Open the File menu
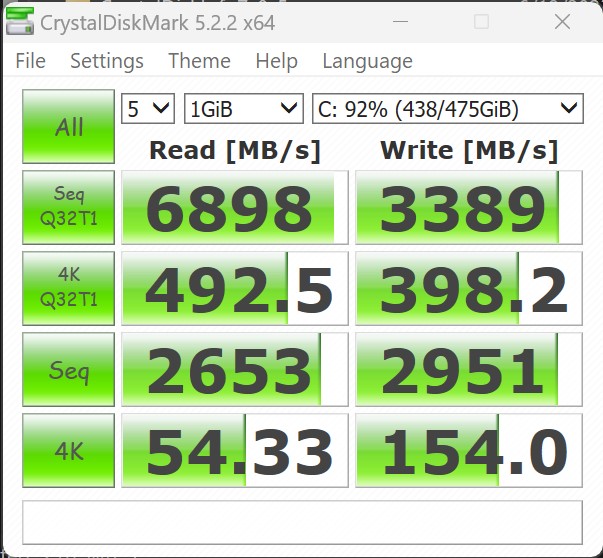The width and height of the screenshot is (603, 558). click(x=30, y=61)
